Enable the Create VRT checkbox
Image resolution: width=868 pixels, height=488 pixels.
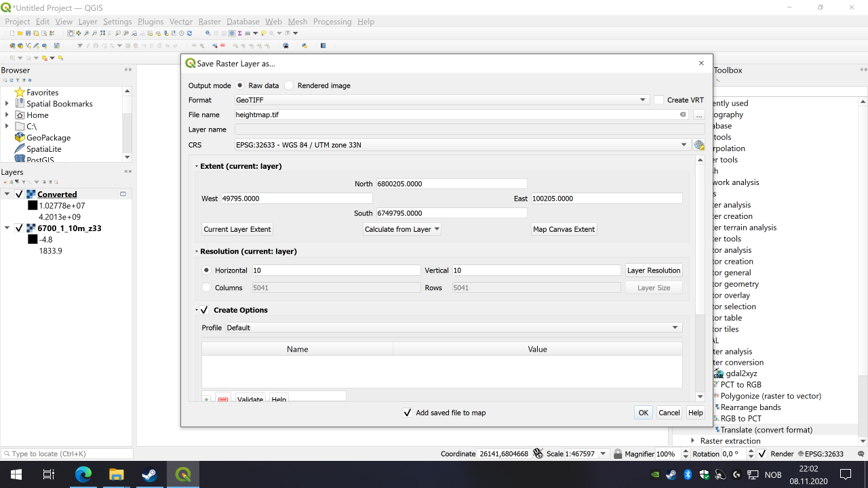(x=658, y=100)
